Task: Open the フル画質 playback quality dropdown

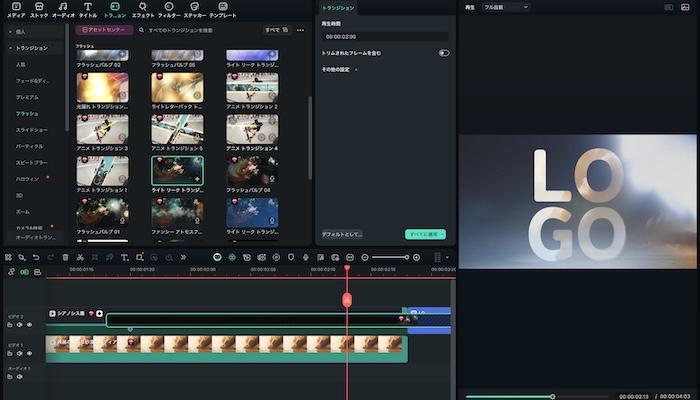Action: (506, 7)
